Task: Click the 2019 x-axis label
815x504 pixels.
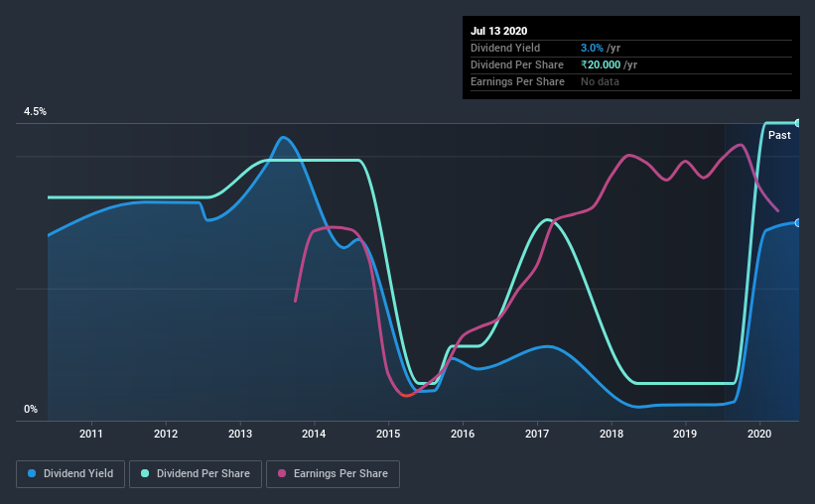Action: click(x=685, y=434)
